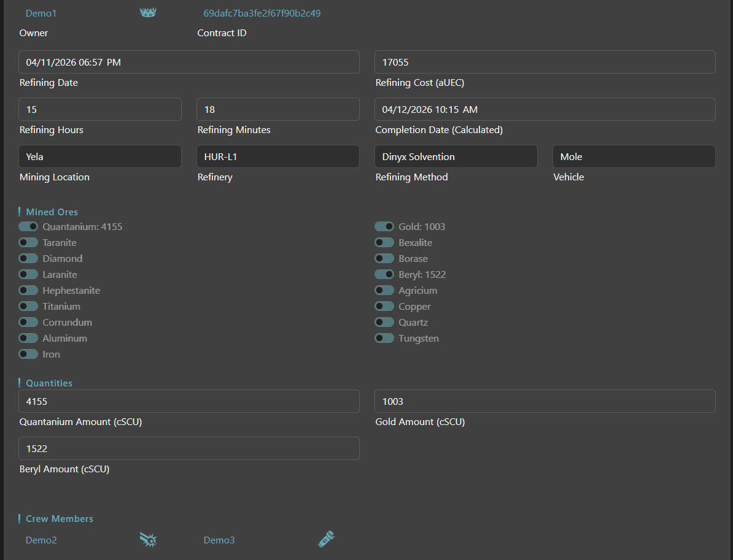Enable the Tungsten ore toggle
The height and width of the screenshot is (560, 733).
pyautogui.click(x=384, y=338)
